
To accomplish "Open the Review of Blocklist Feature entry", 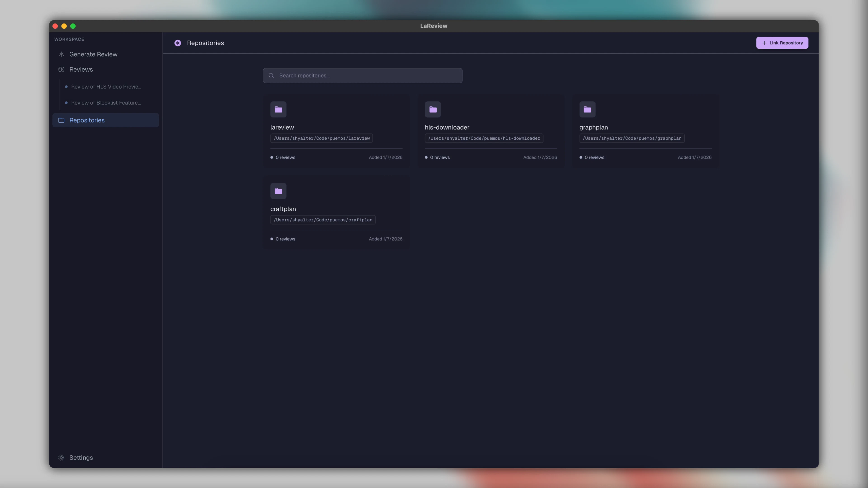I will [106, 102].
